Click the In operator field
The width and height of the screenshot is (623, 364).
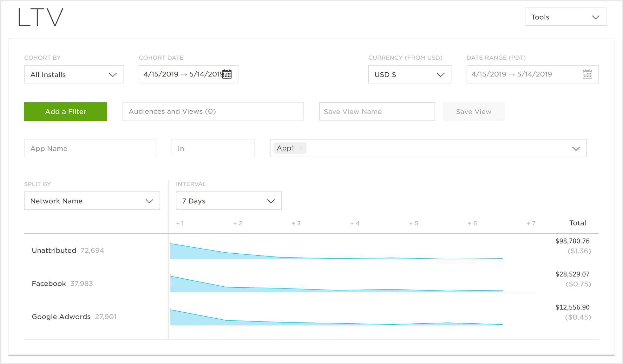tap(213, 148)
